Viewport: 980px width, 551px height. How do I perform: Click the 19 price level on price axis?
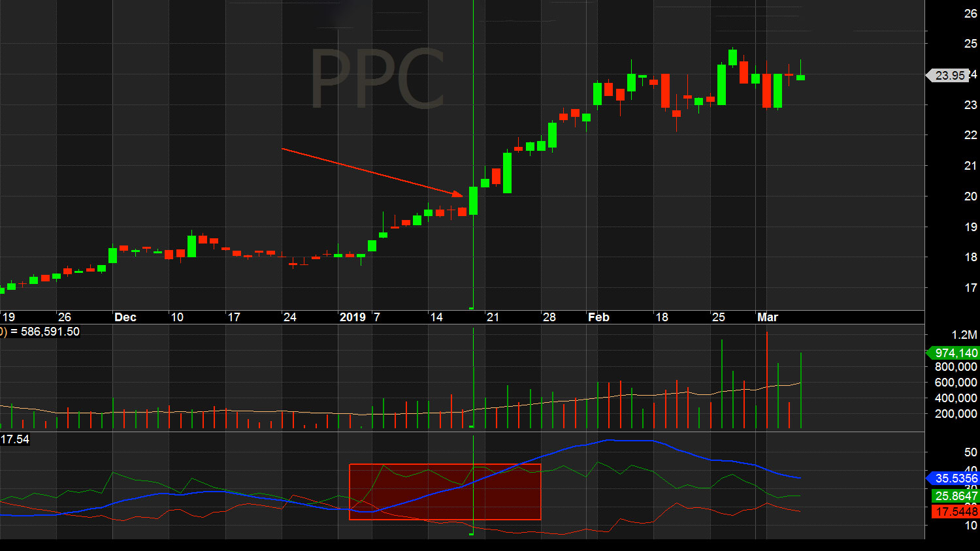[971, 227]
